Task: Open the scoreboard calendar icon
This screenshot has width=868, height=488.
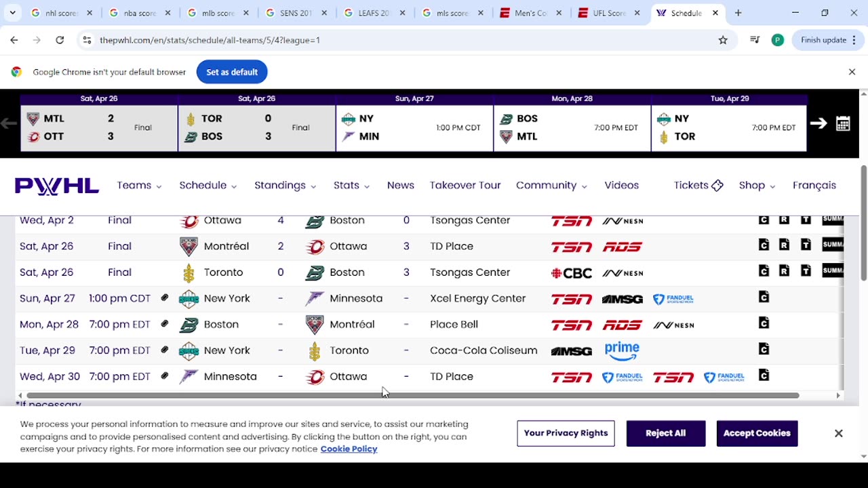Action: pyautogui.click(x=843, y=123)
